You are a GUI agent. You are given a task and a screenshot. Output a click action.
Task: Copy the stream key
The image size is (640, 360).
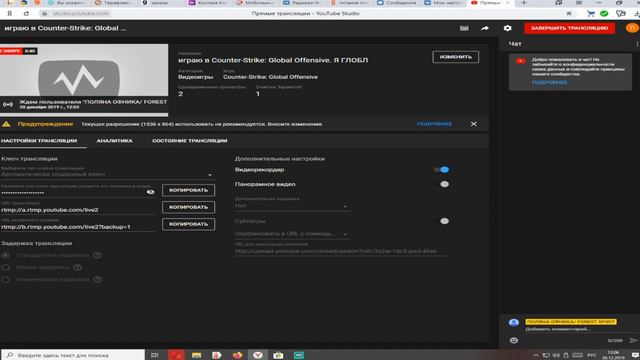pos(188,190)
